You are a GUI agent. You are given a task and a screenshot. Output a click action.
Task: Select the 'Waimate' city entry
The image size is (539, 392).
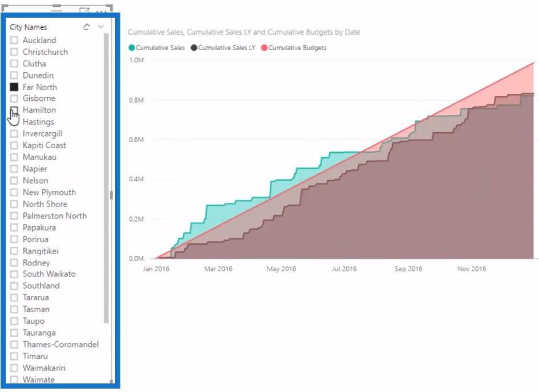point(39,379)
